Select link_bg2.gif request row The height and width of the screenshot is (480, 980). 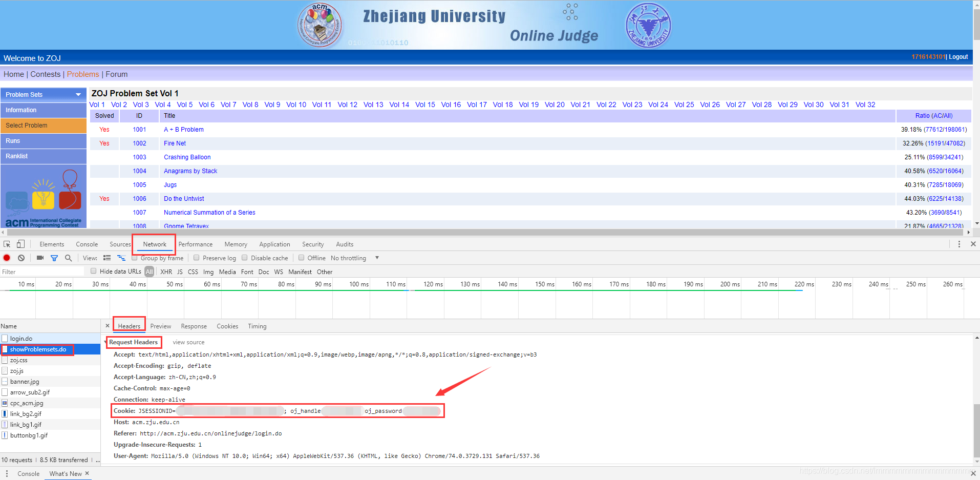[50, 414]
